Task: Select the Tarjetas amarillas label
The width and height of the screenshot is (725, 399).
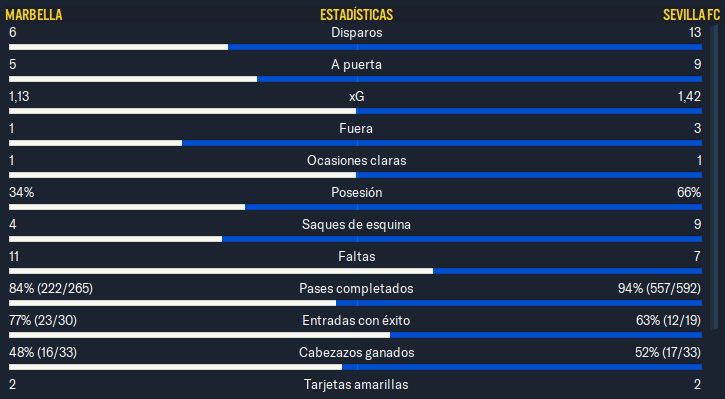Action: [x=356, y=385]
